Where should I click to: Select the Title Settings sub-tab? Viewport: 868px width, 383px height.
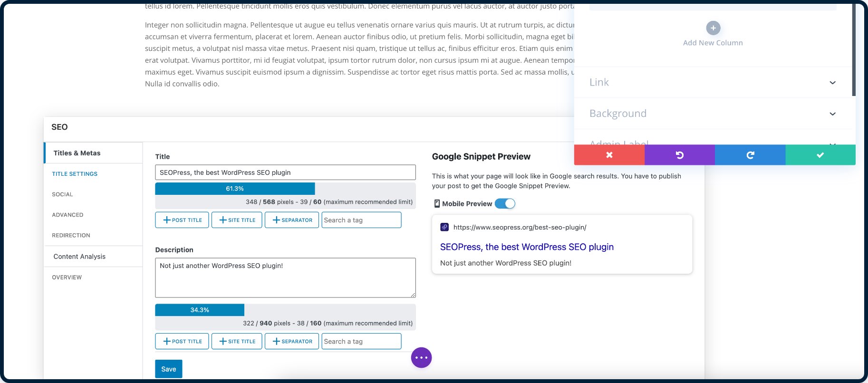[x=75, y=174]
